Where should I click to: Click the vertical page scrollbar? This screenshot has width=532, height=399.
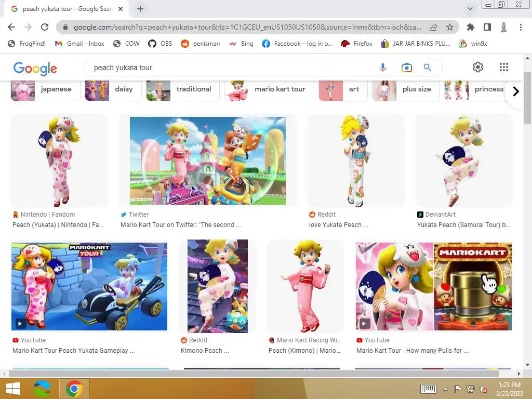pyautogui.click(x=528, y=98)
